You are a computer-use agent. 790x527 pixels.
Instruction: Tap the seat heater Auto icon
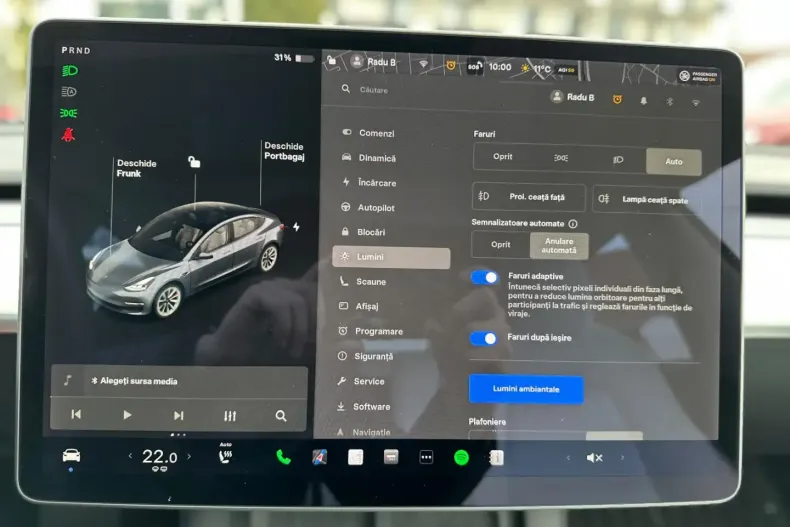(x=226, y=453)
